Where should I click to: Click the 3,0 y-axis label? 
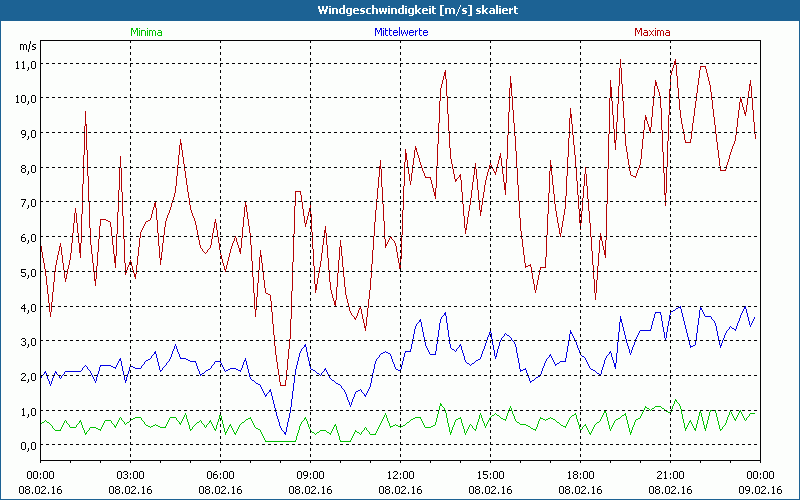tap(27, 342)
